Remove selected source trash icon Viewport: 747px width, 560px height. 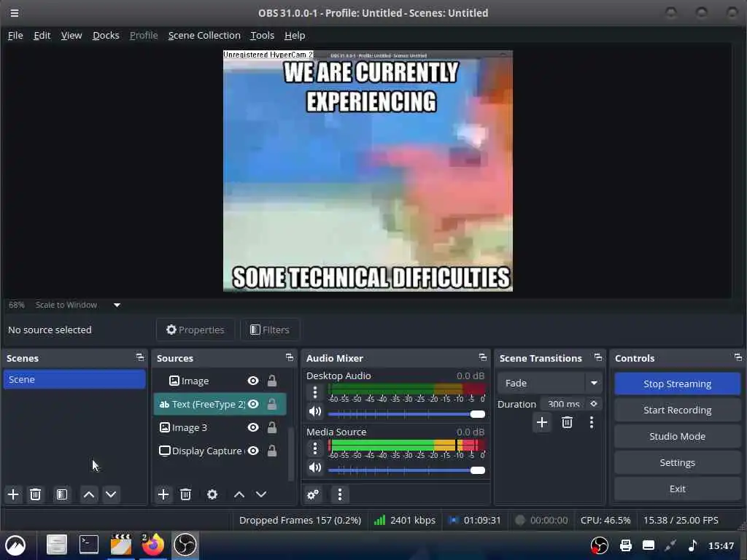pos(185,494)
